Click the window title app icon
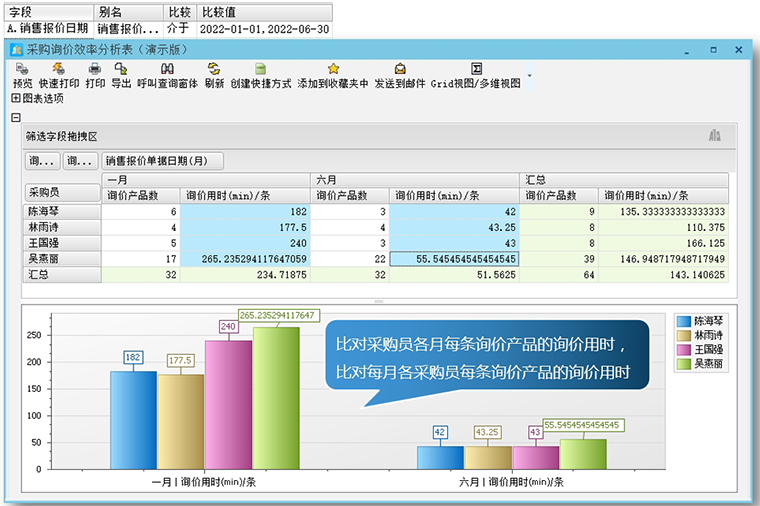 click(16, 50)
